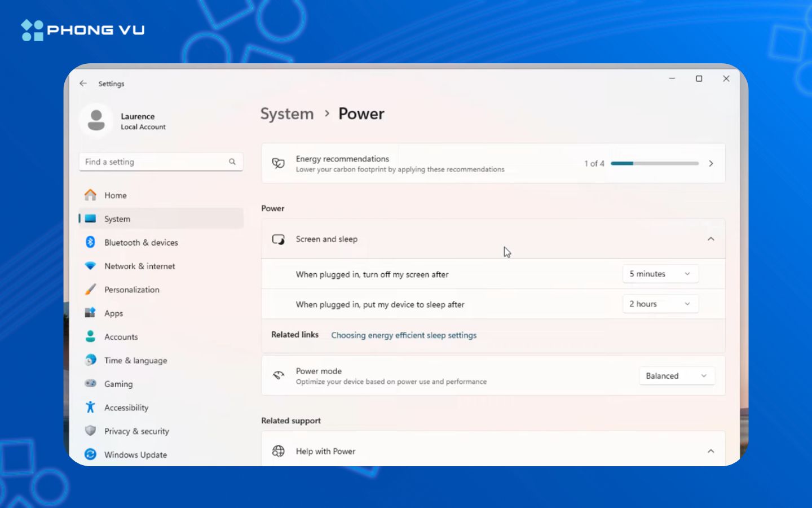Open Choosing energy efficient sleep settings link
The image size is (812, 508).
(404, 335)
